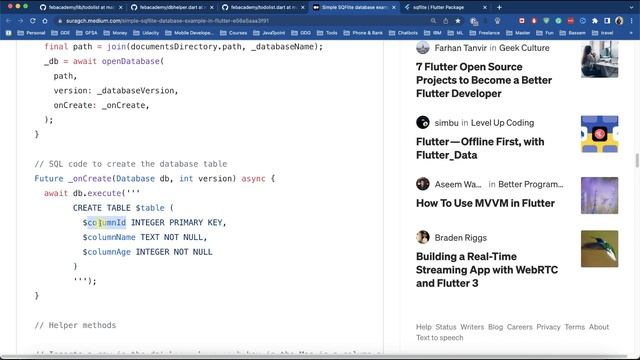Open the Money bookmarks folder
The width and height of the screenshot is (640, 360).
116,33
